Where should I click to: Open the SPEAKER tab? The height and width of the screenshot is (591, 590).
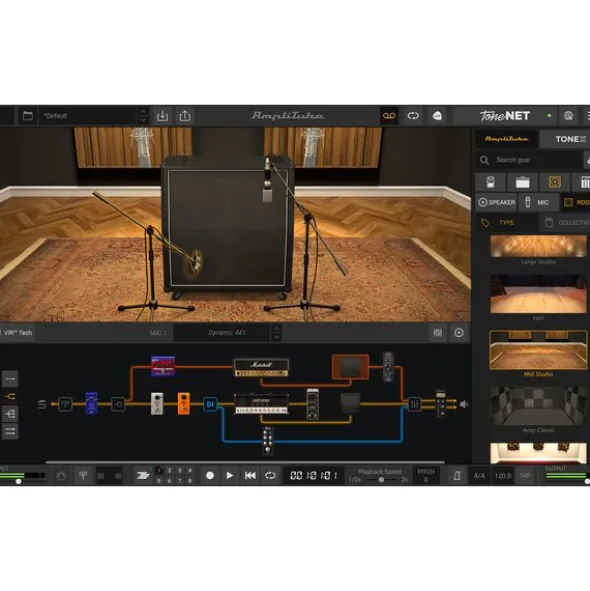pos(496,202)
